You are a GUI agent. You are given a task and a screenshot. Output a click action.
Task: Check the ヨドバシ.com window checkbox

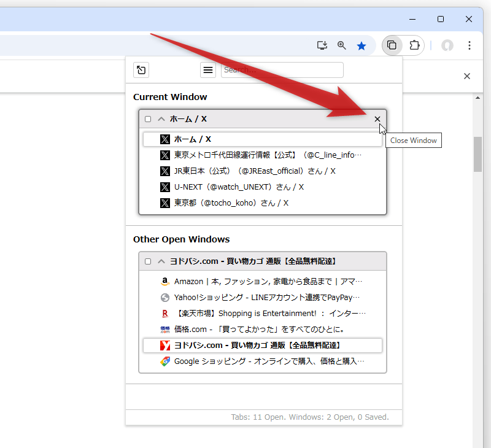(148, 261)
